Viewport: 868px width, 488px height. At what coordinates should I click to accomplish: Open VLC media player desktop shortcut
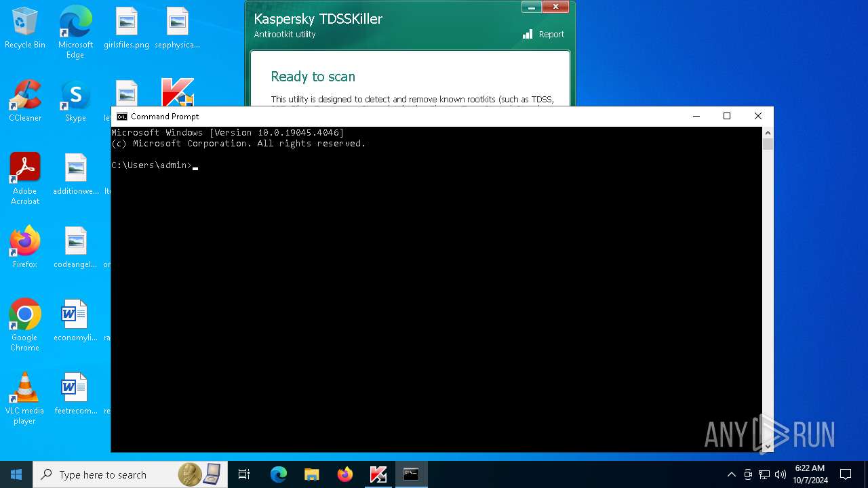[25, 399]
